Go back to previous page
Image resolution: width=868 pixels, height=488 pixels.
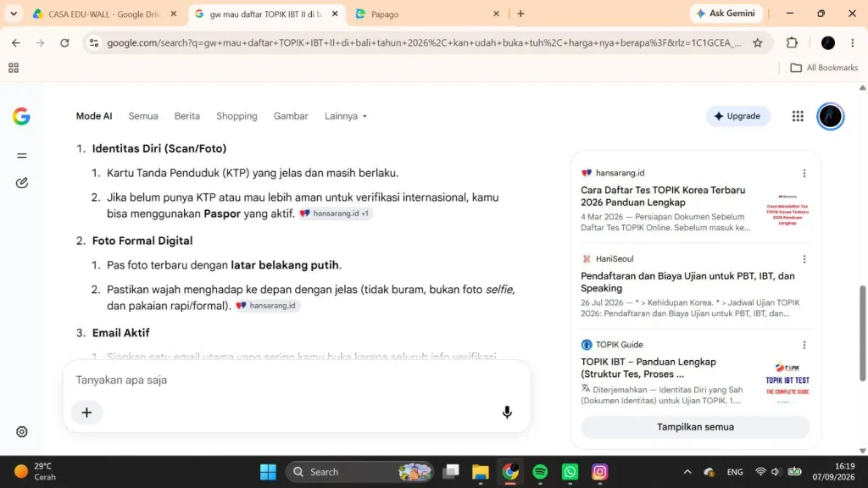(x=15, y=42)
